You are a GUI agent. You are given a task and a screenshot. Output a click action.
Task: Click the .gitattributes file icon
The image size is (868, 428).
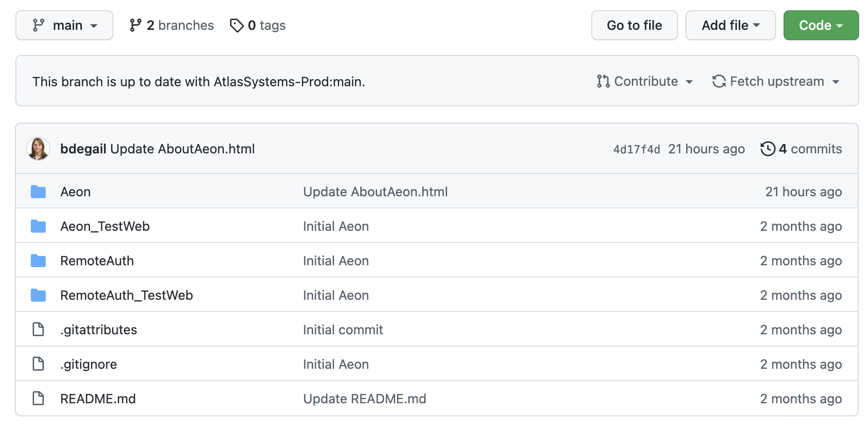pos(38,329)
